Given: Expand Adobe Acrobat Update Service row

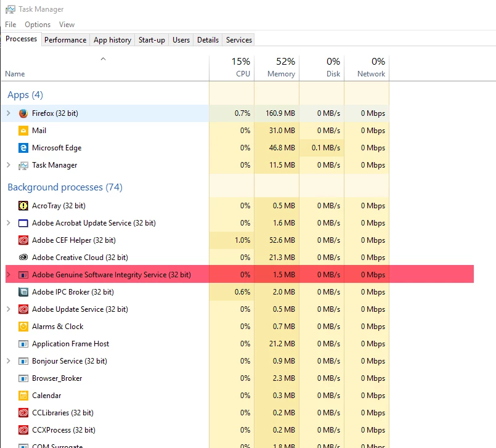Looking at the screenshot, I should click(x=9, y=223).
